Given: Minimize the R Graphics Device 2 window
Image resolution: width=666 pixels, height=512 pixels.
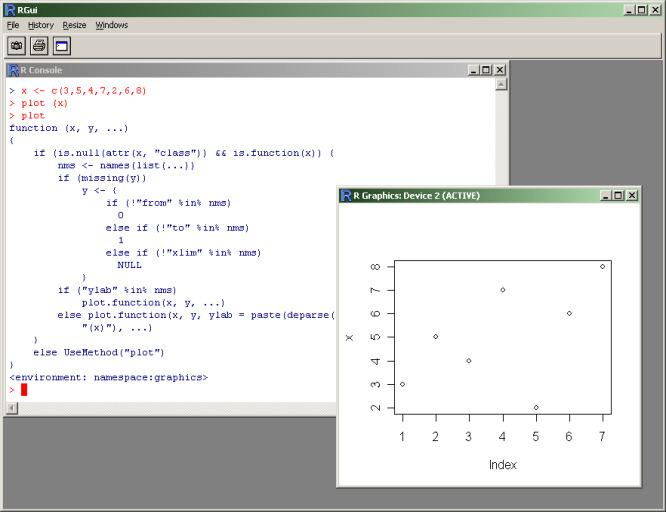Looking at the screenshot, I should [x=606, y=195].
